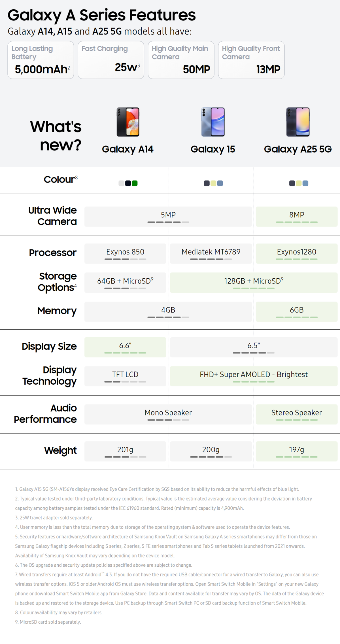The width and height of the screenshot is (340, 644).
Task: Click the Galaxy A14 phone image
Action: pos(128,122)
